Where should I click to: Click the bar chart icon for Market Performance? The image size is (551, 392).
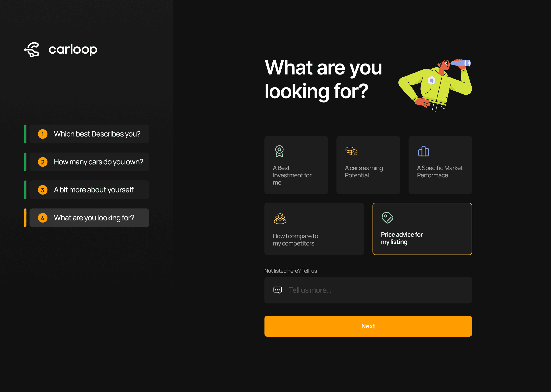pyautogui.click(x=423, y=151)
